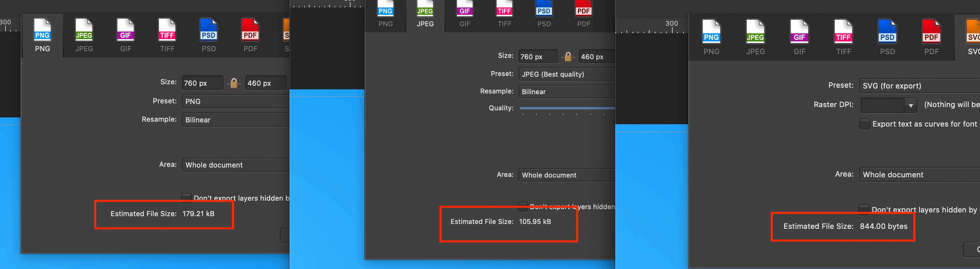The image size is (980, 269).
Task: Select TIFF format icon in middle export dialog
Action: coord(504,8)
